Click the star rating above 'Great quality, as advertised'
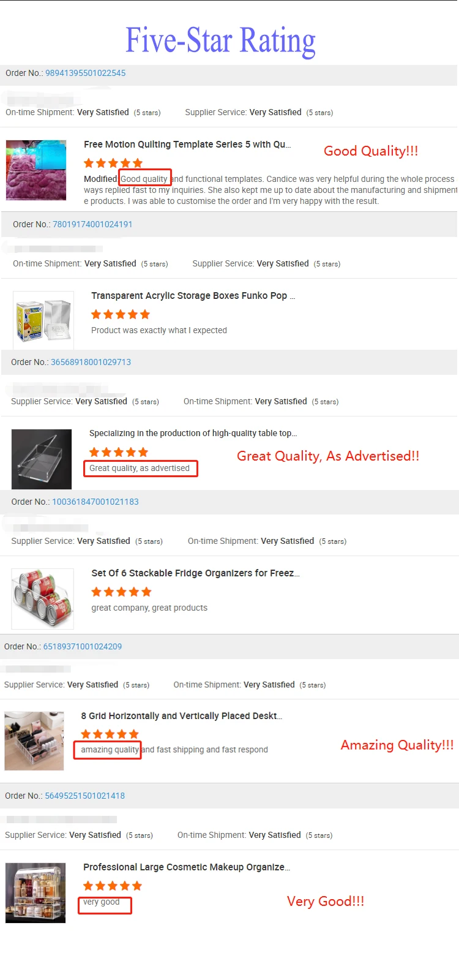Screen dimensions: 459x980 (119, 452)
